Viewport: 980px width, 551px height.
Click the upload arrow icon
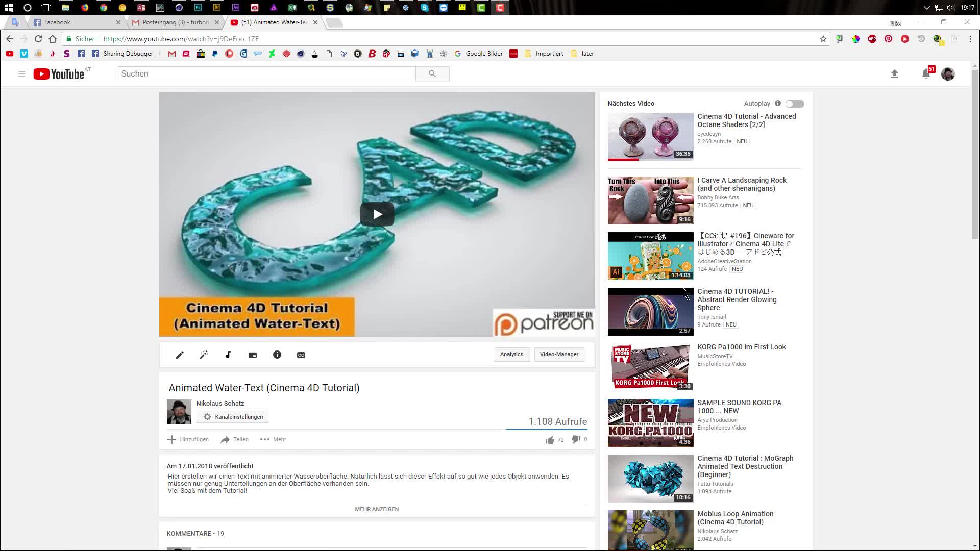click(x=895, y=73)
